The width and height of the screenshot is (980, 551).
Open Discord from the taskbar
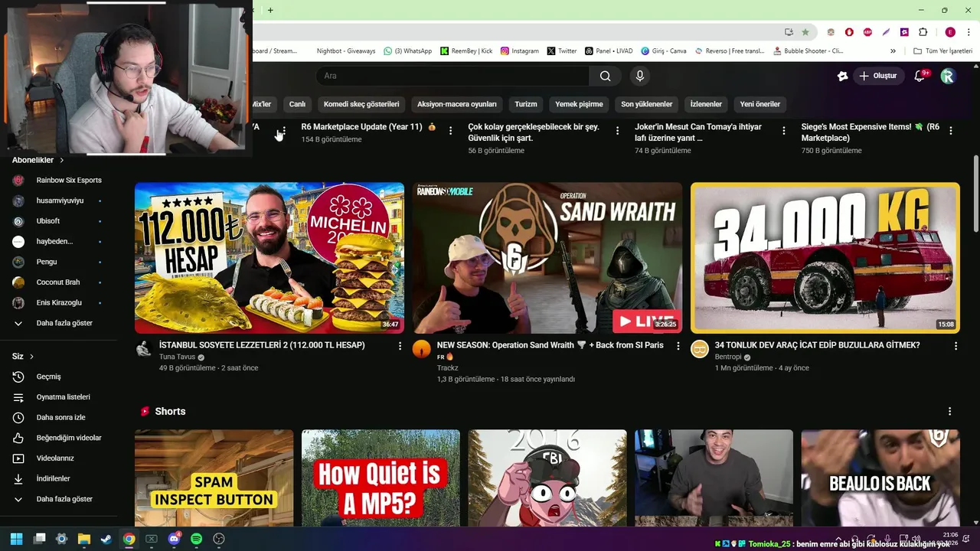point(174,539)
